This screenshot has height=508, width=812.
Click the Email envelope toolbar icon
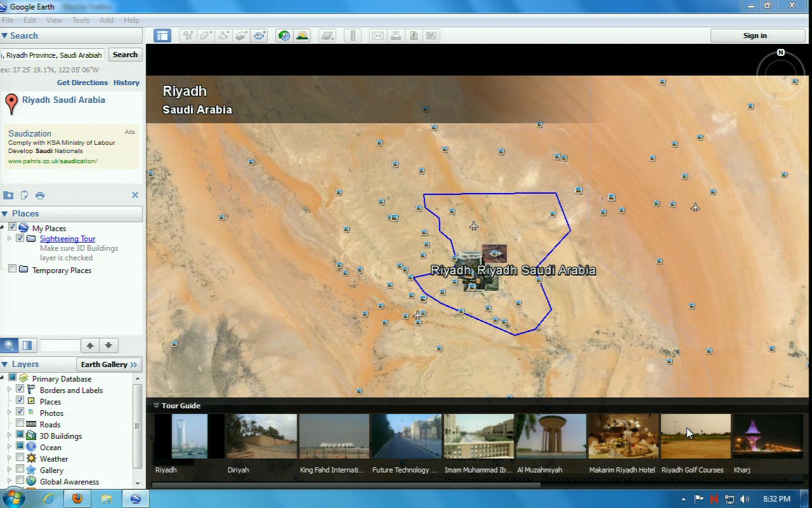[x=377, y=36]
